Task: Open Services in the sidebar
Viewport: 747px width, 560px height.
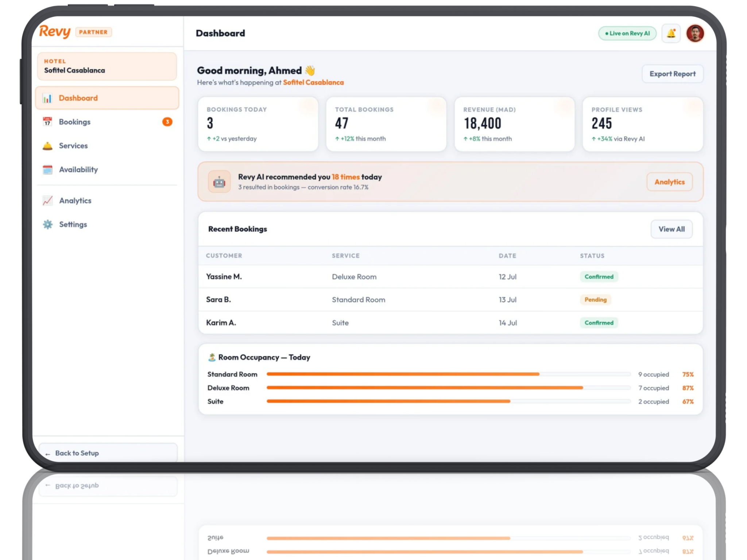Action: (107, 146)
